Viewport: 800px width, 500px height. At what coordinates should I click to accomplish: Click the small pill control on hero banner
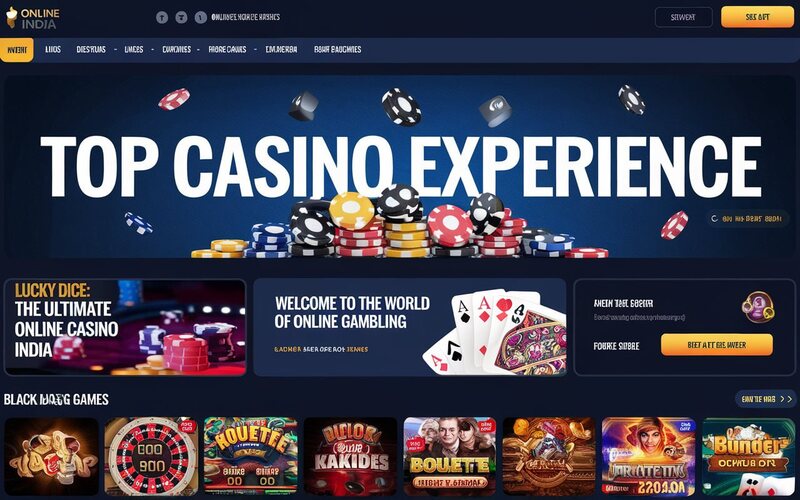tap(747, 218)
